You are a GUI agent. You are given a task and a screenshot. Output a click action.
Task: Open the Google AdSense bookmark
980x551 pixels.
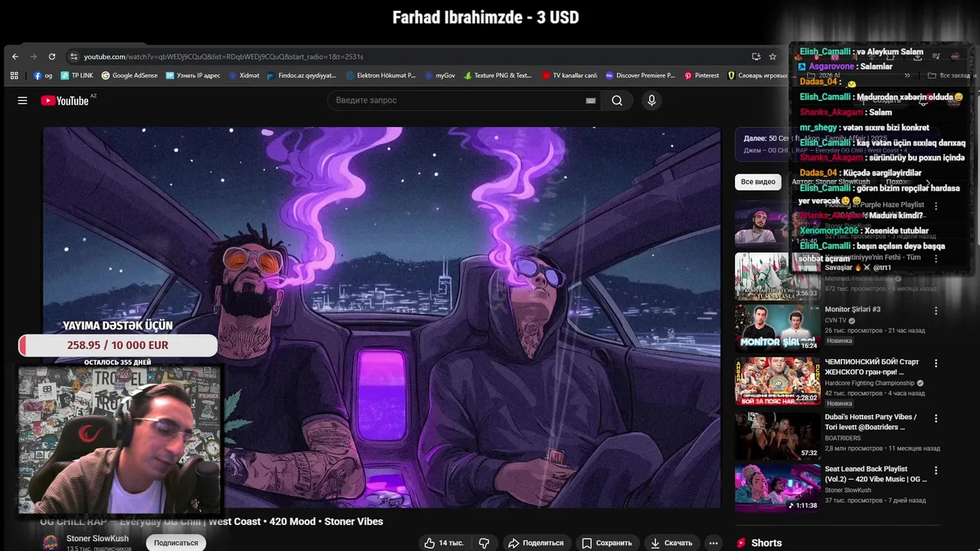129,76
